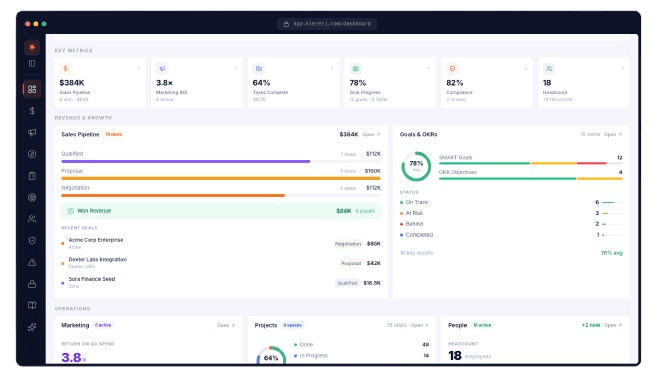
Task: Open the Sales Pipeline metric card arrow
Action: [x=138, y=68]
